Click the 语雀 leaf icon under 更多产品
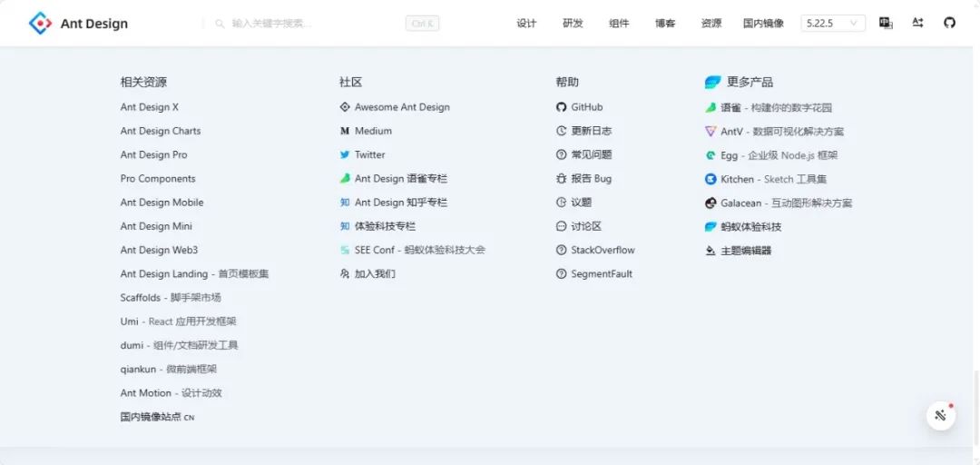 point(710,108)
